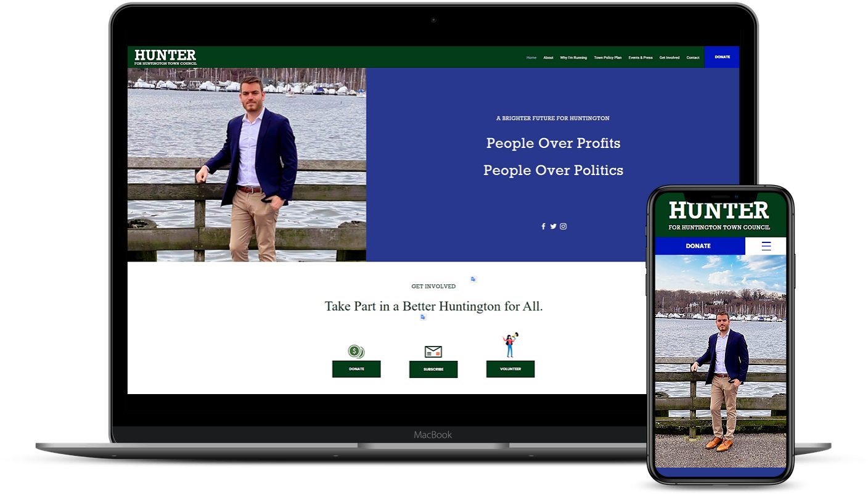868x494 pixels.
Task: Click HUNTER logo in desktop header
Action: [166, 57]
